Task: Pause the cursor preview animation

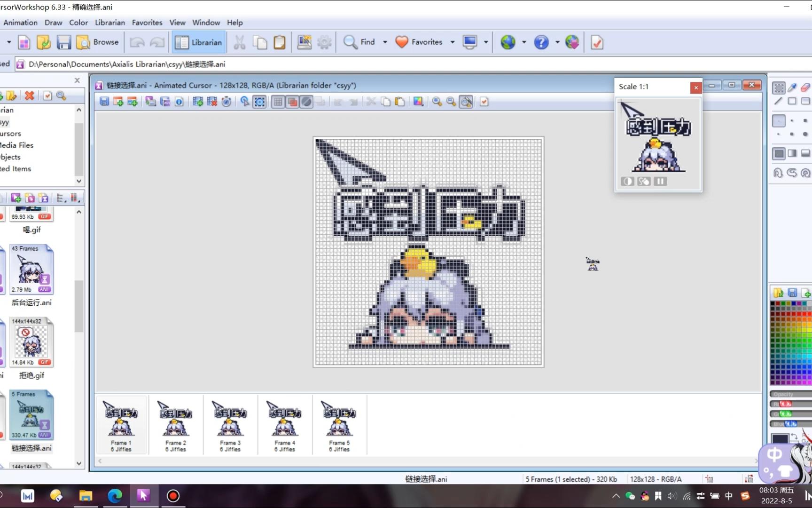Action: (x=660, y=181)
